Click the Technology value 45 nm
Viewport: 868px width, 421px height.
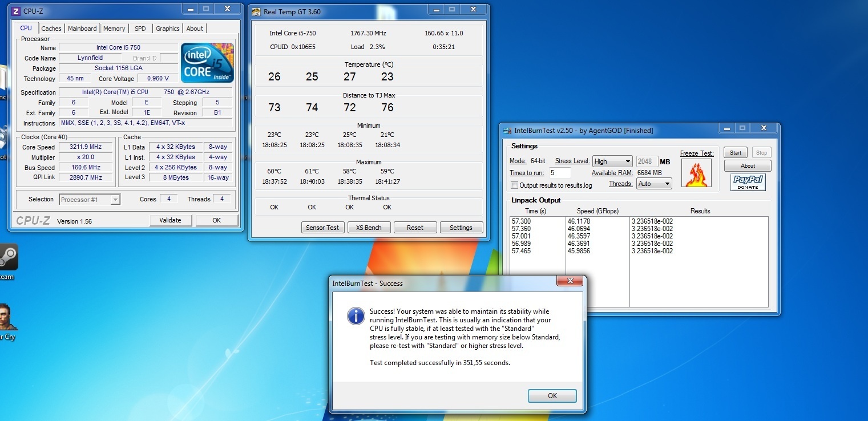point(75,79)
